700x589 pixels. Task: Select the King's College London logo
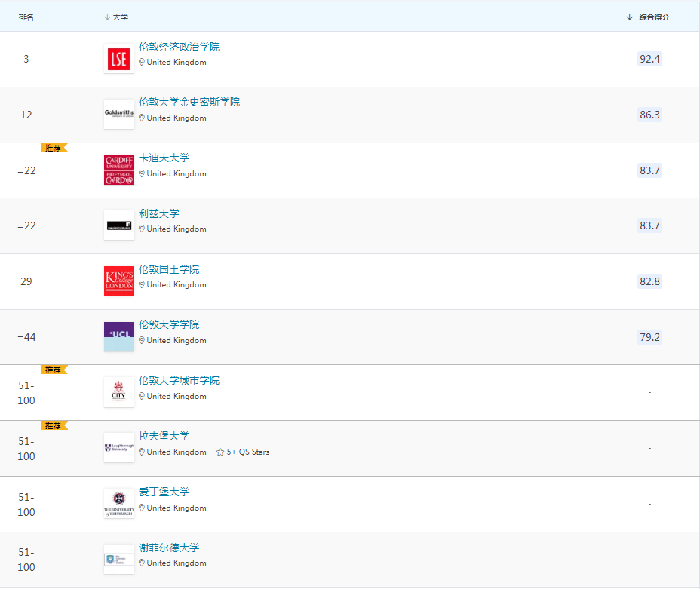point(118,281)
